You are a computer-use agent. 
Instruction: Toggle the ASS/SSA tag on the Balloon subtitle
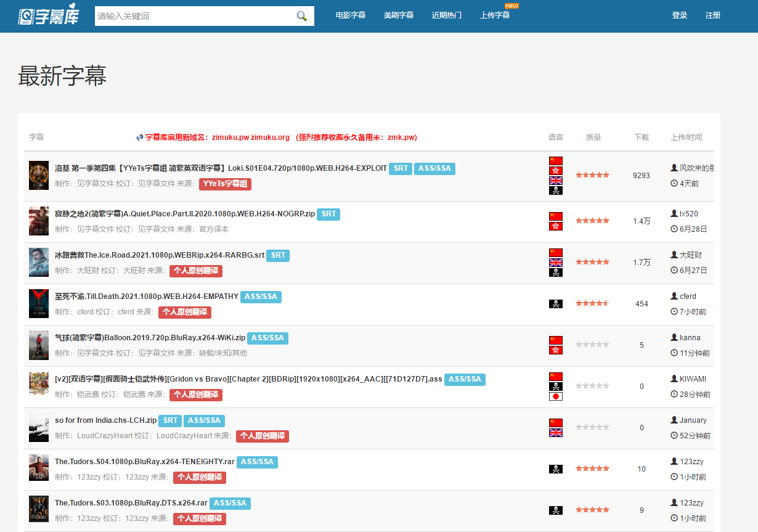pyautogui.click(x=267, y=338)
